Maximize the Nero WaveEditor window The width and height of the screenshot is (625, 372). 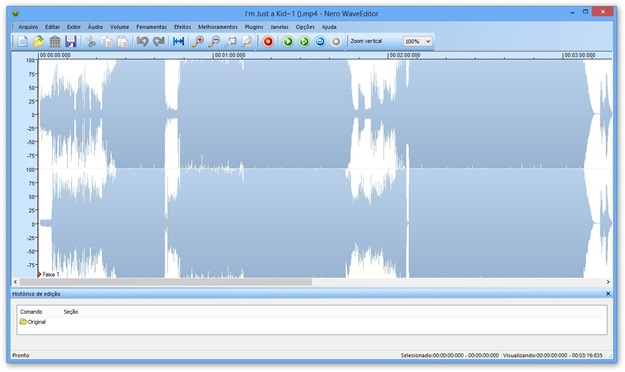point(585,12)
